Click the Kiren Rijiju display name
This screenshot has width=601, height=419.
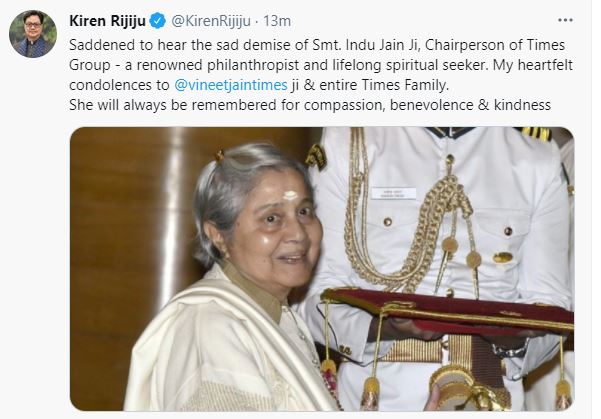pos(107,21)
